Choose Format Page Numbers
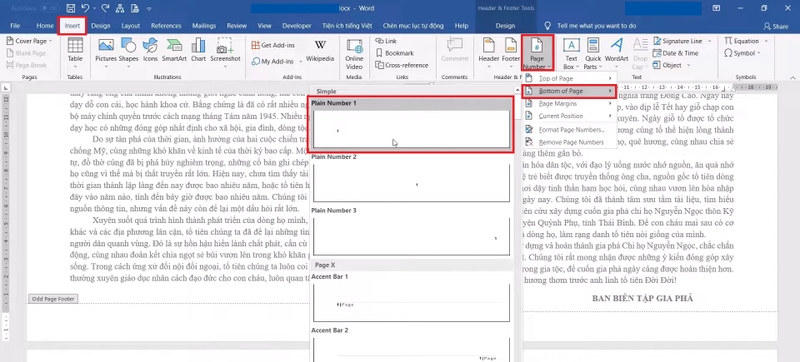800x362 pixels. (x=569, y=130)
